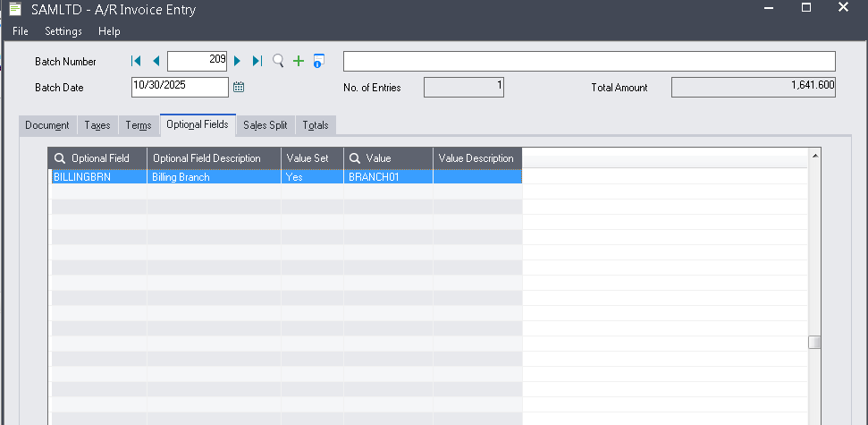Click the grid's vertical scrollbar thumb

coord(813,342)
